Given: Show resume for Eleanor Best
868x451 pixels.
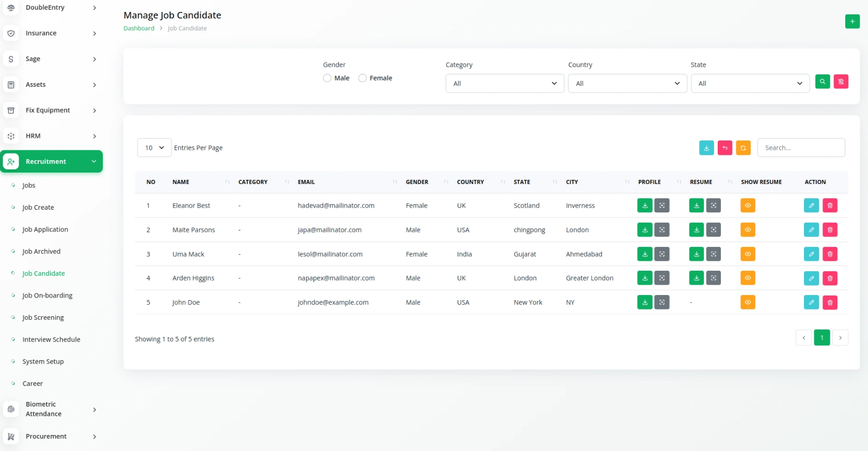Looking at the screenshot, I should 748,206.
